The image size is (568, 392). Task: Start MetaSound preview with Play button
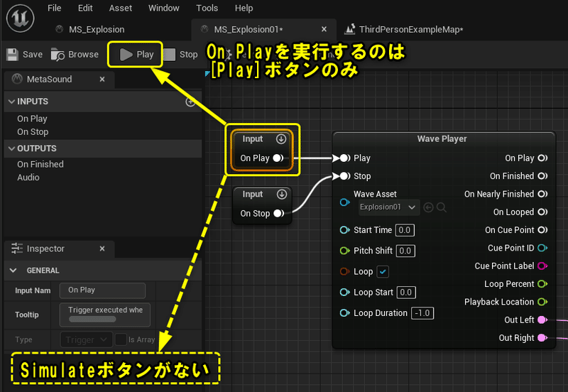[136, 55]
